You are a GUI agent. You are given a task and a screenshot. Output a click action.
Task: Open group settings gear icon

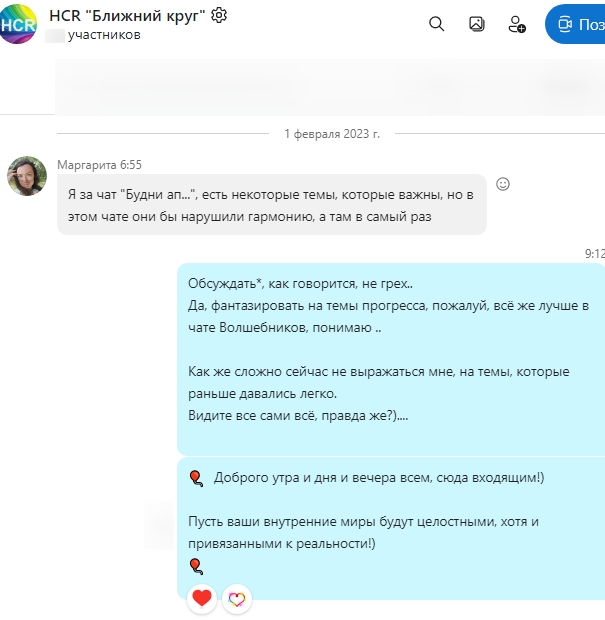point(219,15)
